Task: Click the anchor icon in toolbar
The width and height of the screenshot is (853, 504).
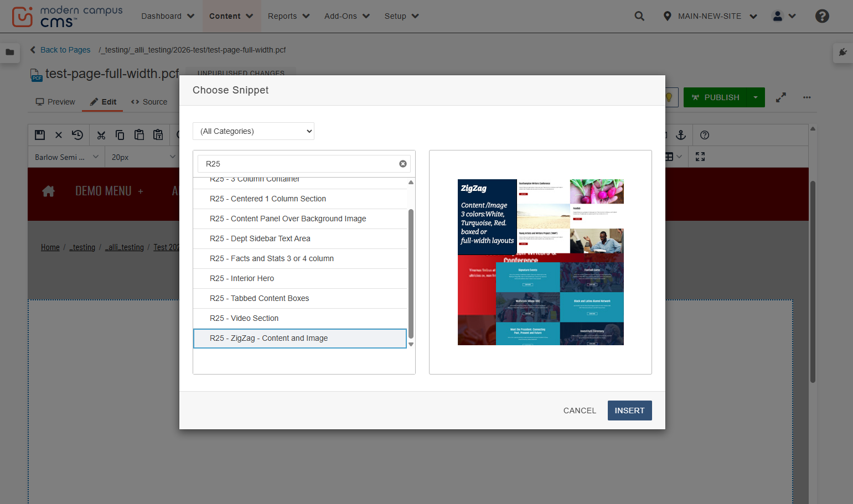Action: pos(681,135)
